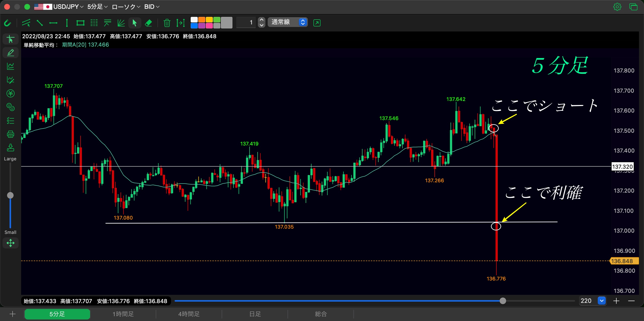Select the vertical line drawing tool

click(67, 23)
